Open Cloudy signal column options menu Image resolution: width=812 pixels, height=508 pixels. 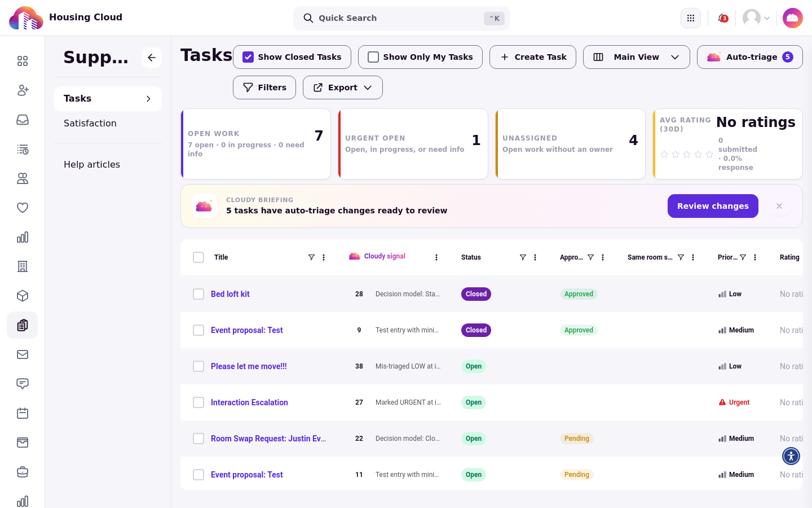[x=436, y=257]
